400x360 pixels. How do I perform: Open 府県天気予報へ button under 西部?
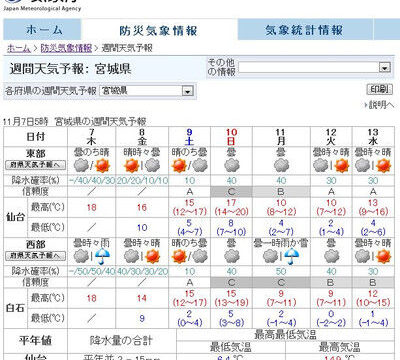(36, 256)
